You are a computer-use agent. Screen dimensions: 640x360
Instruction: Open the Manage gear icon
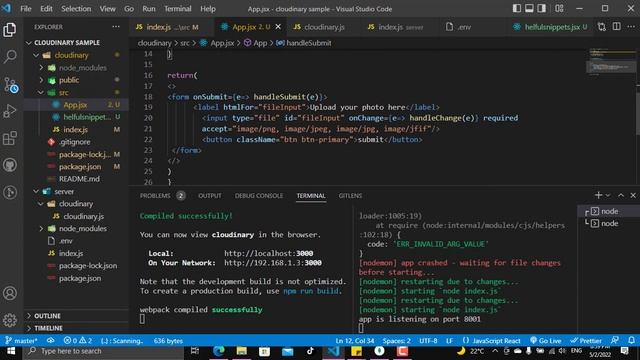[10, 320]
